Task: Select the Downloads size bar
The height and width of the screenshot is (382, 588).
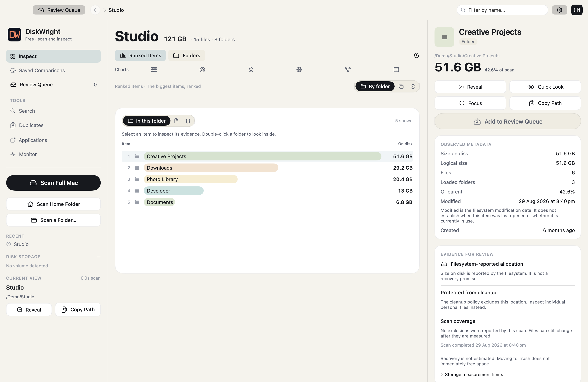Action: (x=211, y=168)
